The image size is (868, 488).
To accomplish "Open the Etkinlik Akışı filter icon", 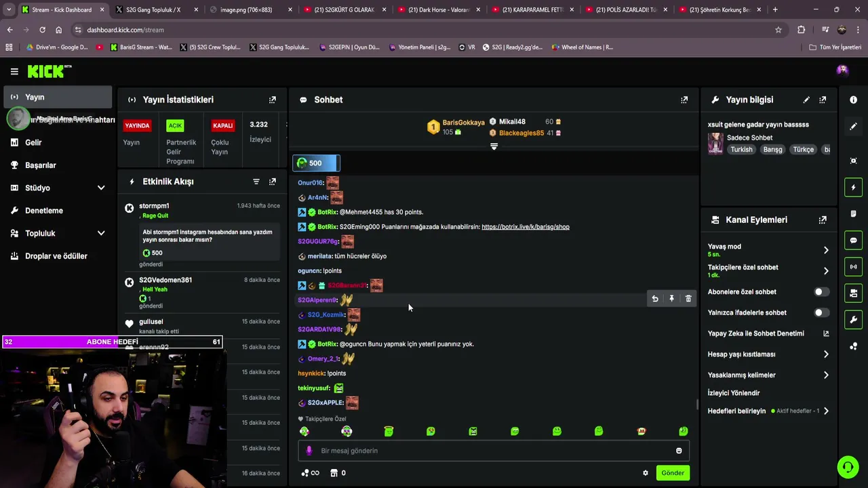I will tap(256, 182).
